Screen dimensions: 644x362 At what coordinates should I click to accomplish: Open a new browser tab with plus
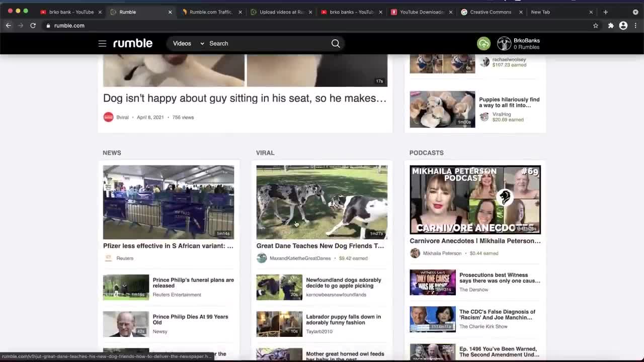coord(606,12)
